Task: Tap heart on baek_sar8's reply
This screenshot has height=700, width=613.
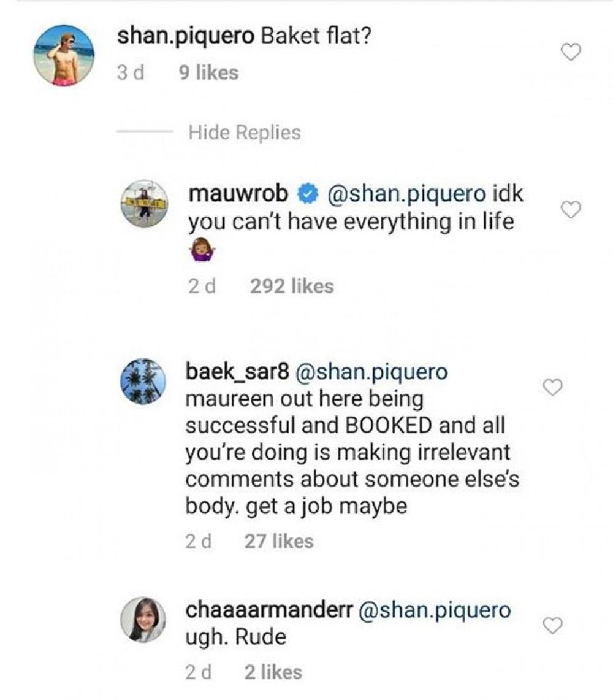Action: pyautogui.click(x=554, y=387)
